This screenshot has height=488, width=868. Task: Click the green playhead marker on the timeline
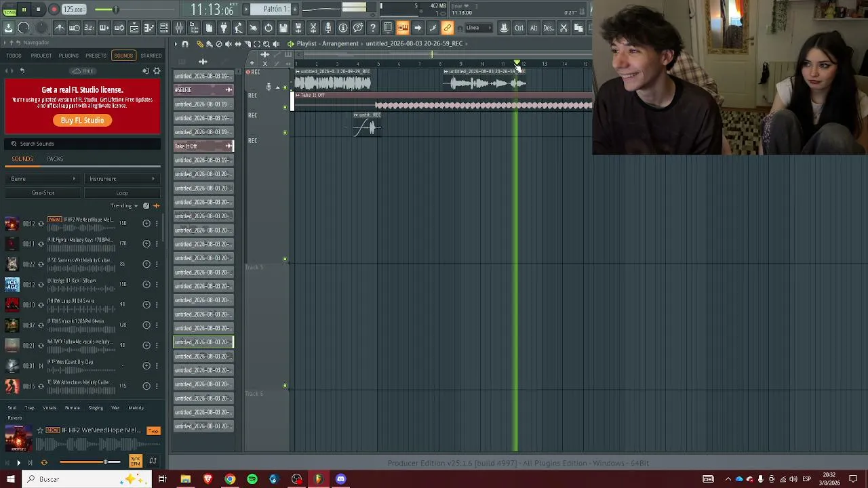point(517,63)
